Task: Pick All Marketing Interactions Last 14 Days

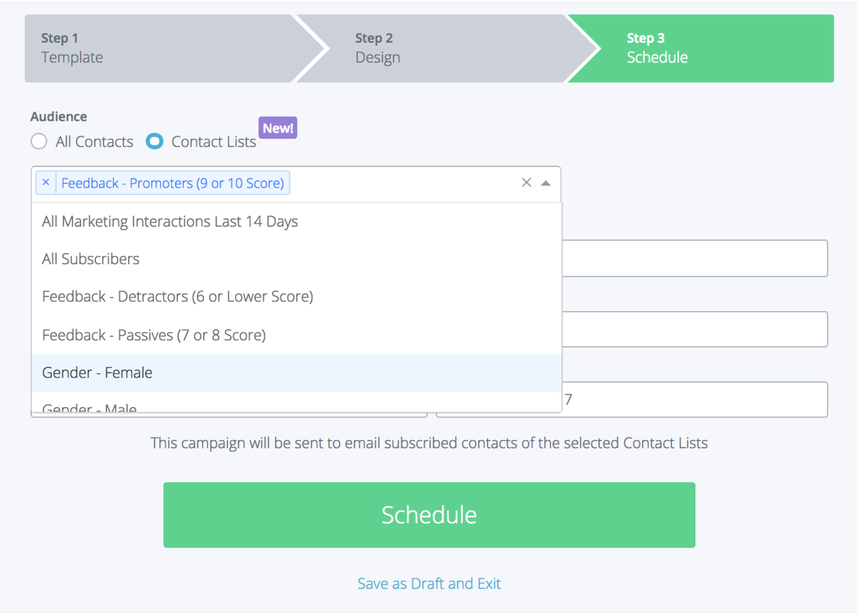Action: [x=170, y=222]
